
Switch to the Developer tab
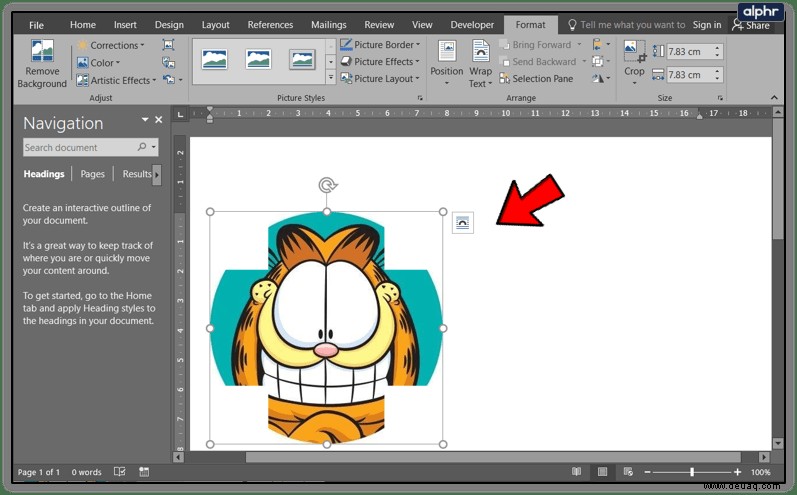click(x=472, y=25)
